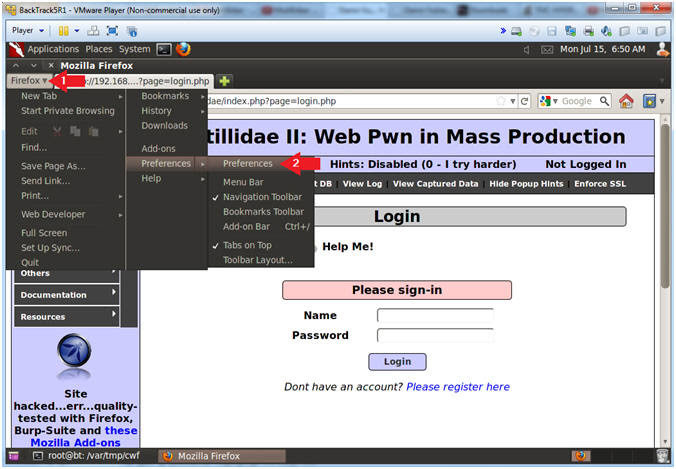Image resolution: width=676 pixels, height=469 pixels.
Task: Enter VMware full screen mode icon
Action: pyautogui.click(x=112, y=31)
